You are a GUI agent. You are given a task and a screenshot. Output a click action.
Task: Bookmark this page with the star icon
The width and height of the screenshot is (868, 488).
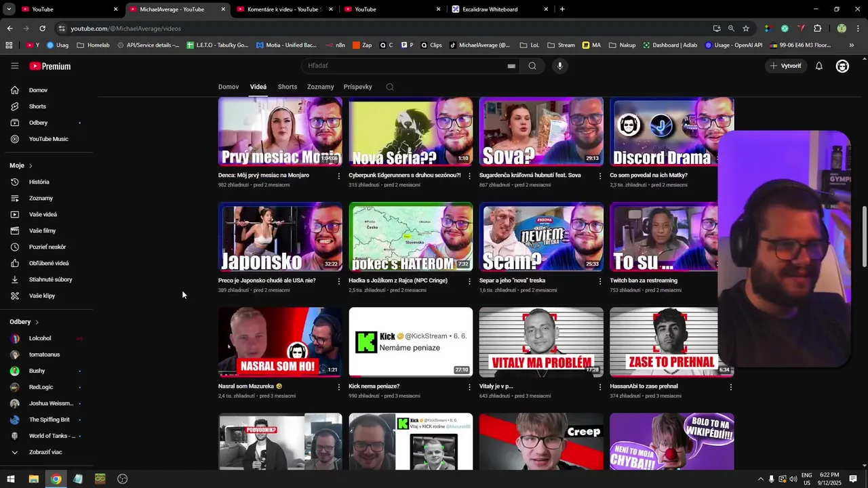point(746,28)
